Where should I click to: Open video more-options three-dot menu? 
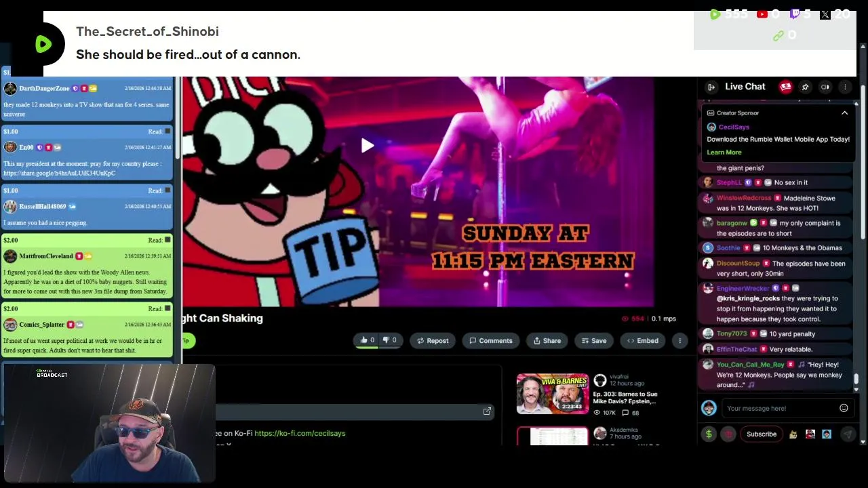(x=679, y=340)
